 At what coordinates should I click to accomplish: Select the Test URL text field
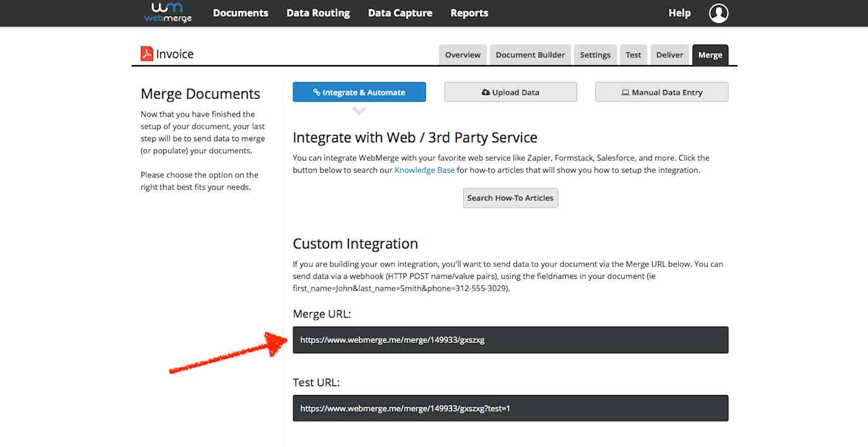click(510, 408)
